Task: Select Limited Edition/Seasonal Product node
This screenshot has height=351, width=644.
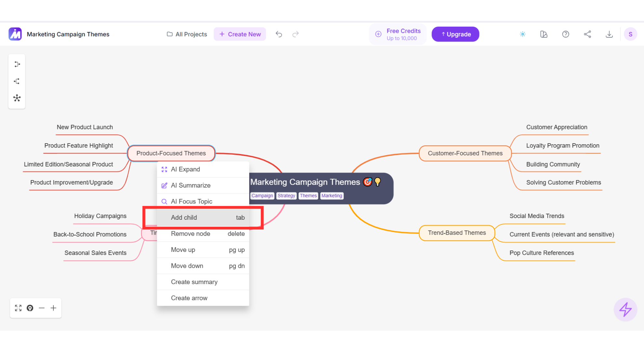Action: coord(68,164)
